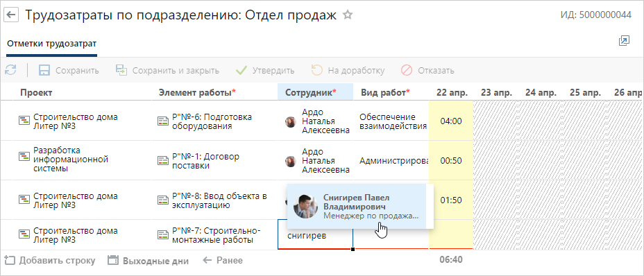
Task: Click the 24 апр. date column header
Action: (541, 92)
